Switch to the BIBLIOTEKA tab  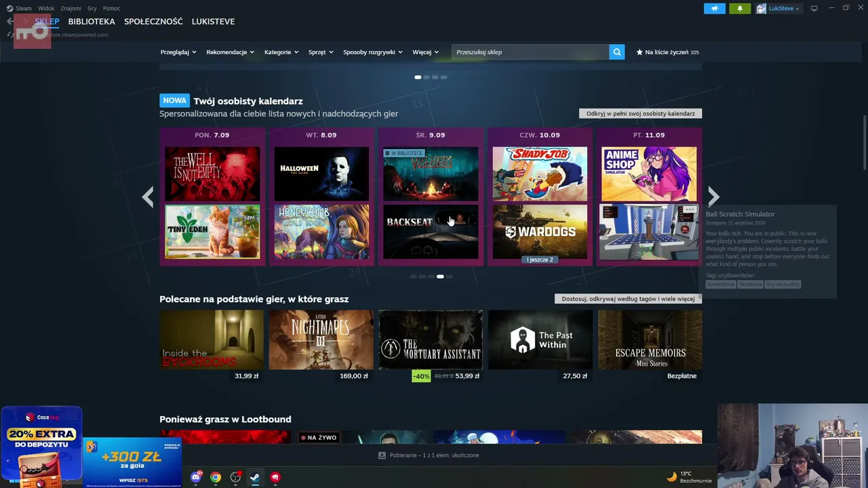tap(92, 22)
